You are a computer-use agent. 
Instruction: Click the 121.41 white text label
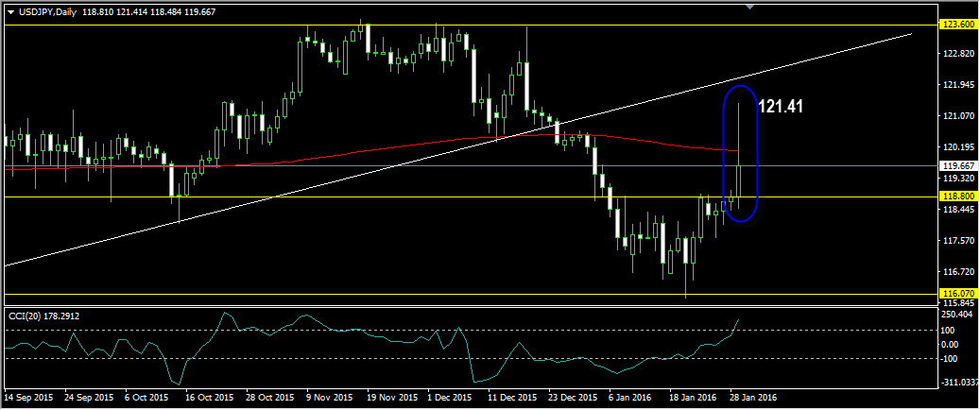tap(781, 107)
